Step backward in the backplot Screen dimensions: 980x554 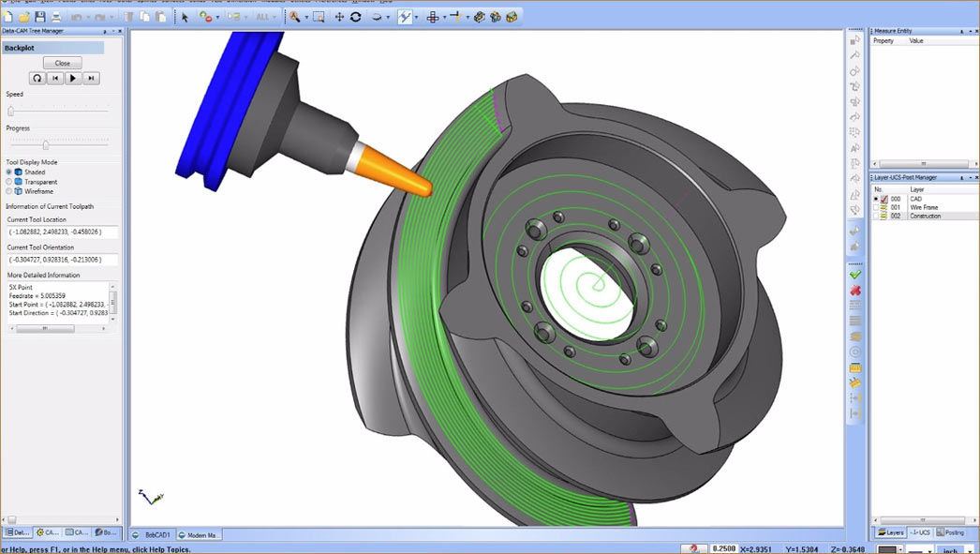55,78
